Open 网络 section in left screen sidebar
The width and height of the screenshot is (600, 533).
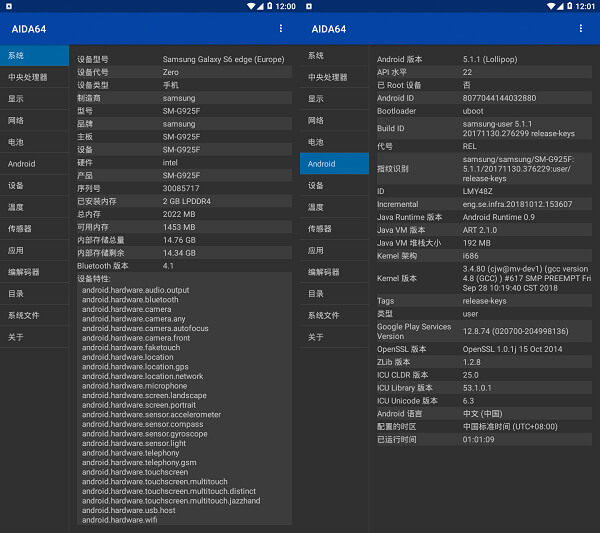coord(34,121)
